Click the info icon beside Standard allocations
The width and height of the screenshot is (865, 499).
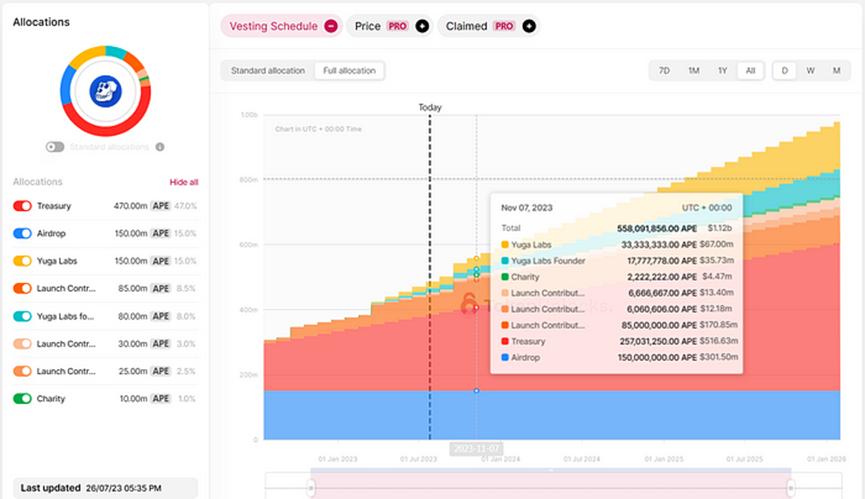point(160,147)
